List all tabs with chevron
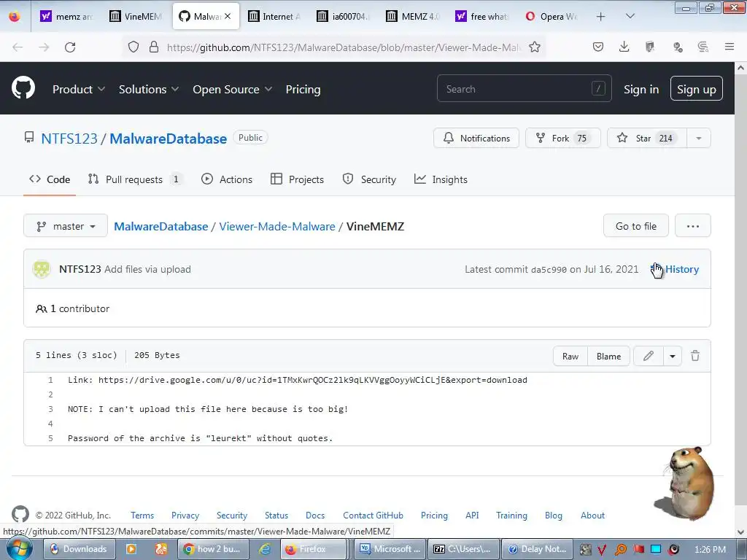The height and width of the screenshot is (560, 747). coord(630,16)
